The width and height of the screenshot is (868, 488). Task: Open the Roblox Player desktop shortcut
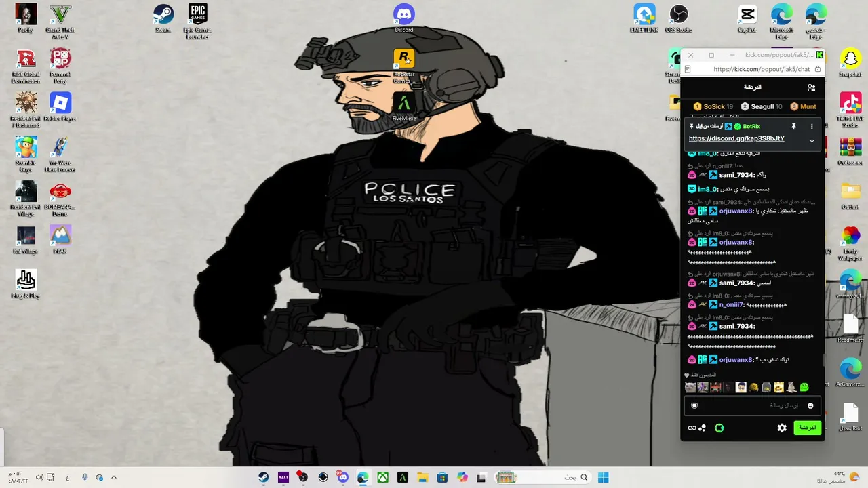point(60,107)
